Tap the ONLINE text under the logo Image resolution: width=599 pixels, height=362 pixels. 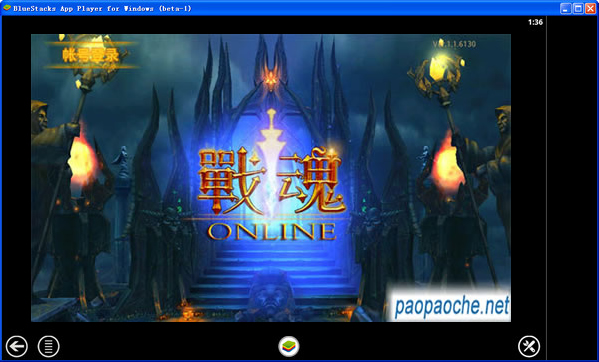272,231
